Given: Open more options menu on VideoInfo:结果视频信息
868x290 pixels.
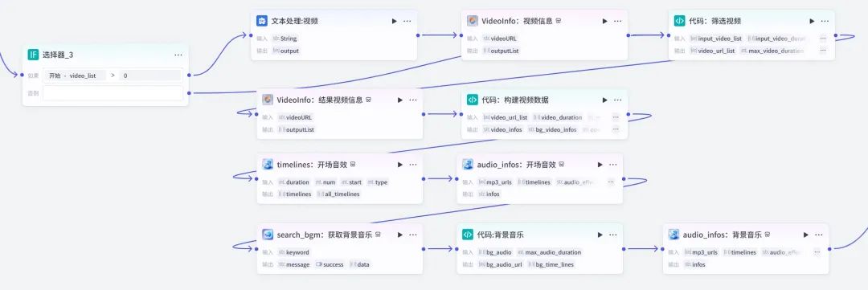Looking at the screenshot, I should click(413, 100).
